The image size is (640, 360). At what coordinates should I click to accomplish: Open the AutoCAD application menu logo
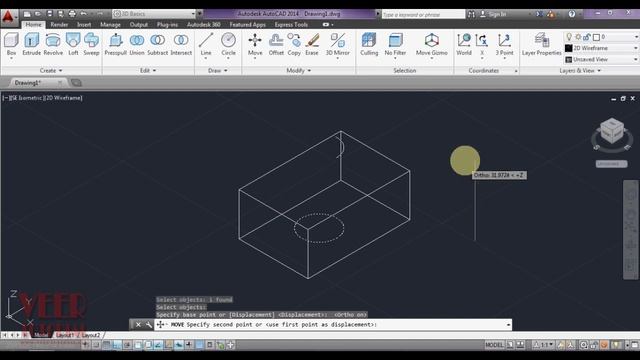coord(8,17)
